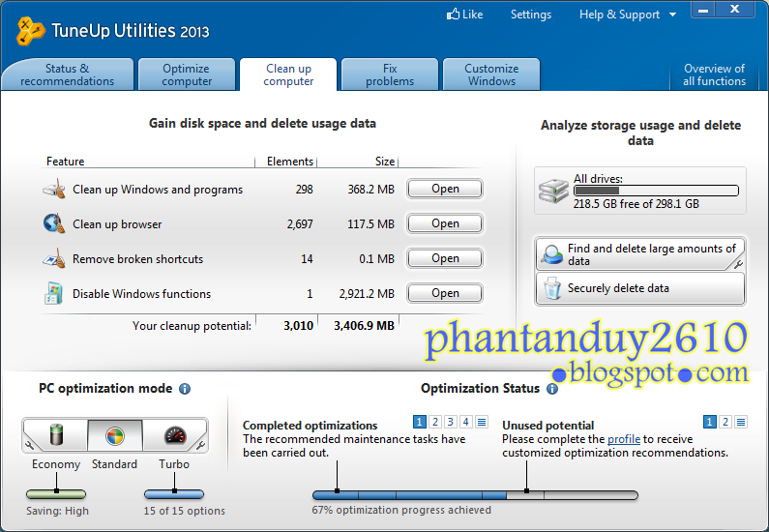769x532 pixels.
Task: Click the wrench corner of Find and delete large data
Action: pos(738,264)
